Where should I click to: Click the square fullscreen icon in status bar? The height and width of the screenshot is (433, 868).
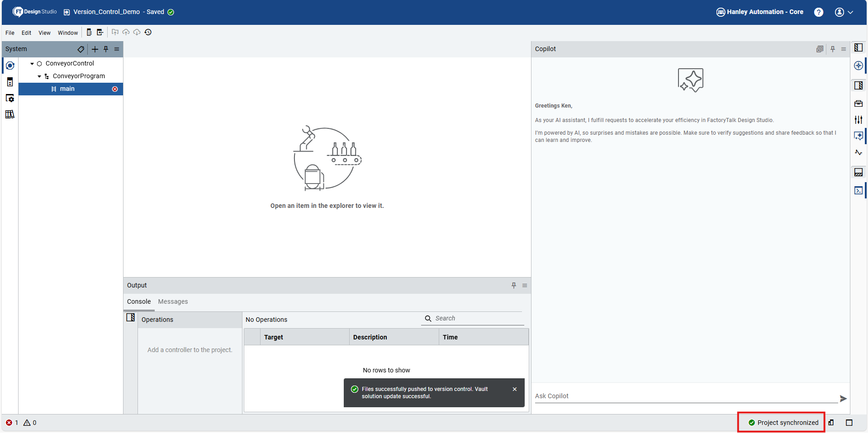tap(849, 423)
